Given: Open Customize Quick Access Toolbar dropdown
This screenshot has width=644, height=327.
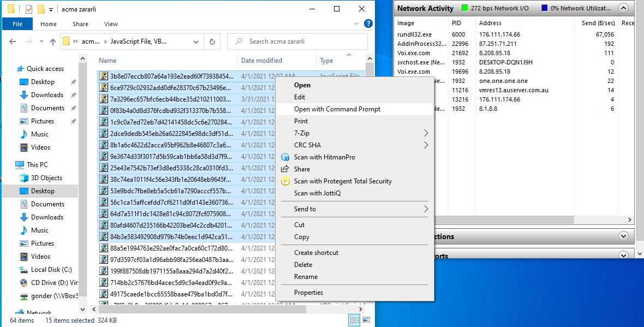Looking at the screenshot, I should pyautogui.click(x=51, y=9).
